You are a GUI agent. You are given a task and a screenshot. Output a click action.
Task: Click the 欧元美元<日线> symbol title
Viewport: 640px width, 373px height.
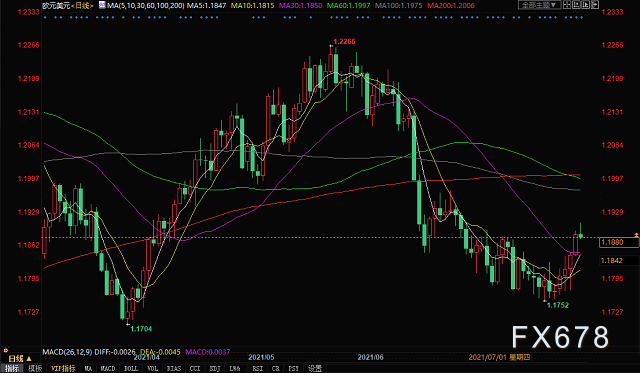click(x=68, y=5)
